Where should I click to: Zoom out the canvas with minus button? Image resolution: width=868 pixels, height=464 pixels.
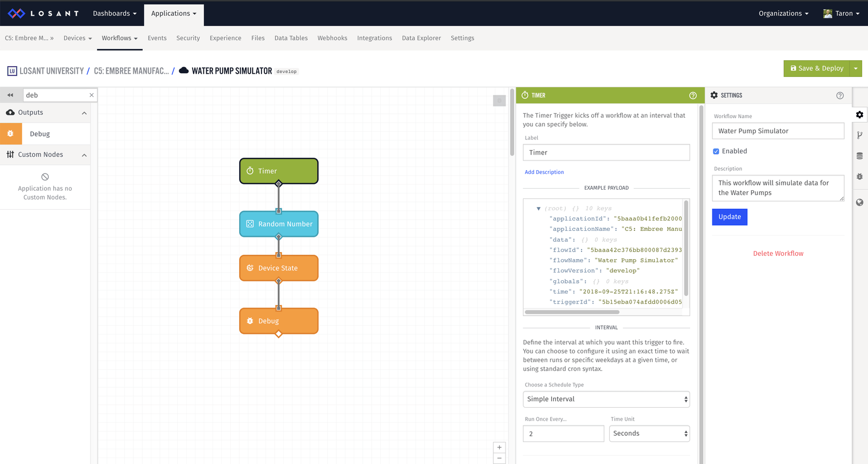click(x=499, y=459)
